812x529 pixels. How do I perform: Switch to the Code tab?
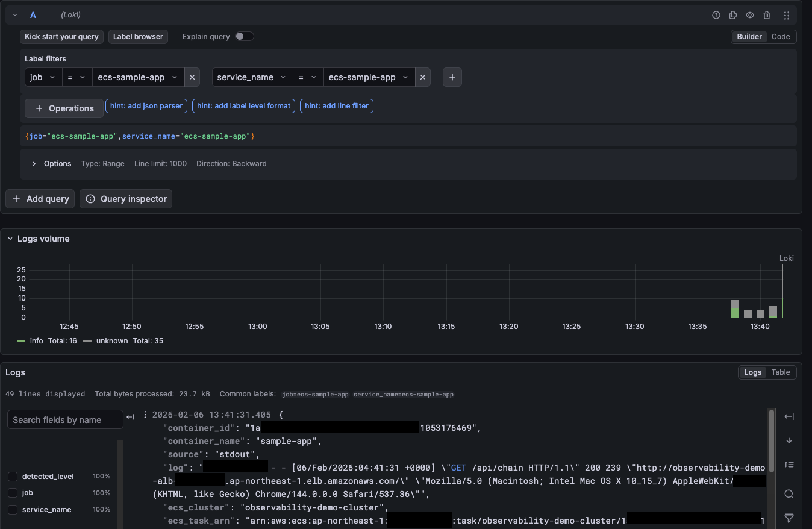click(x=781, y=36)
